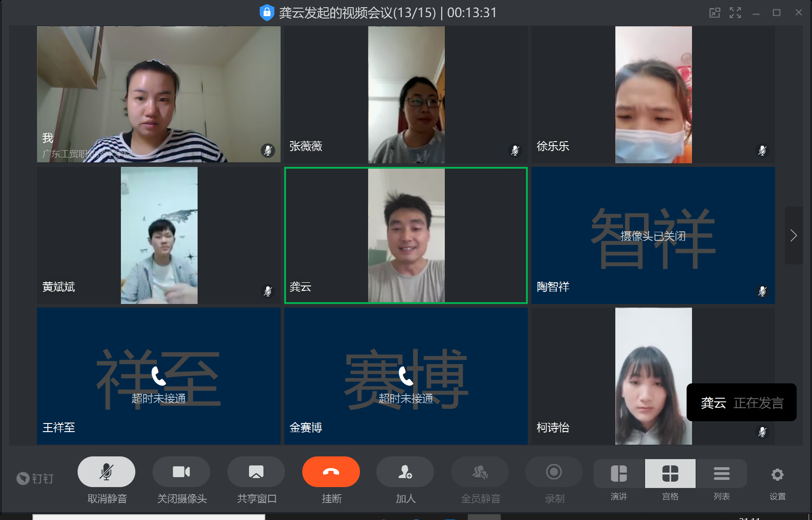Screen dimensions: 812x520
Task: Click the 取消静音 unmute microphone button
Action: point(106,472)
